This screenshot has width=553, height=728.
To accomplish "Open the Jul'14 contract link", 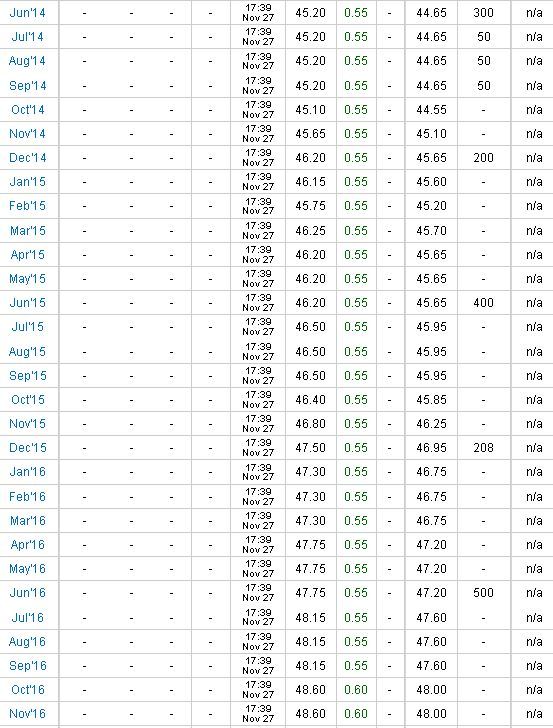I will tap(27, 37).
